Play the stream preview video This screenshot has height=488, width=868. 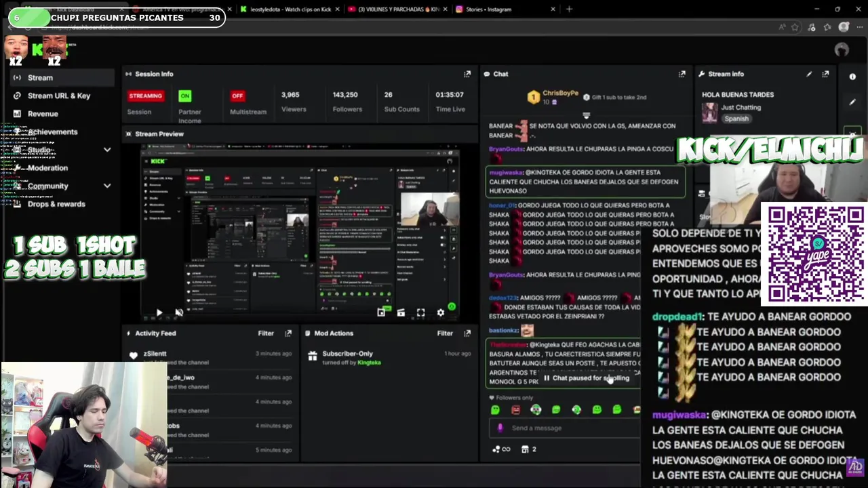159,312
